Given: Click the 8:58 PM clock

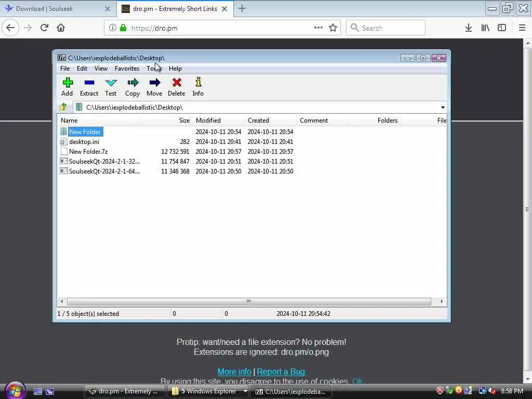Looking at the screenshot, I should click(x=512, y=391).
